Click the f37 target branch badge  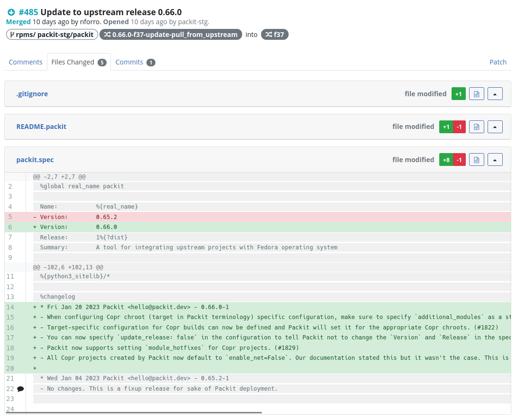[x=274, y=35]
